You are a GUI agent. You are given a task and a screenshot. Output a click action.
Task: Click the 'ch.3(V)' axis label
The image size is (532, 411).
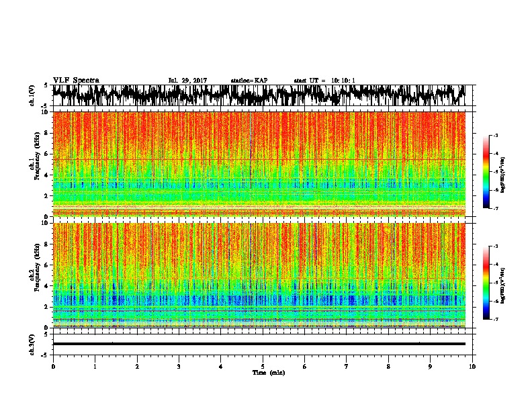tap(32, 345)
